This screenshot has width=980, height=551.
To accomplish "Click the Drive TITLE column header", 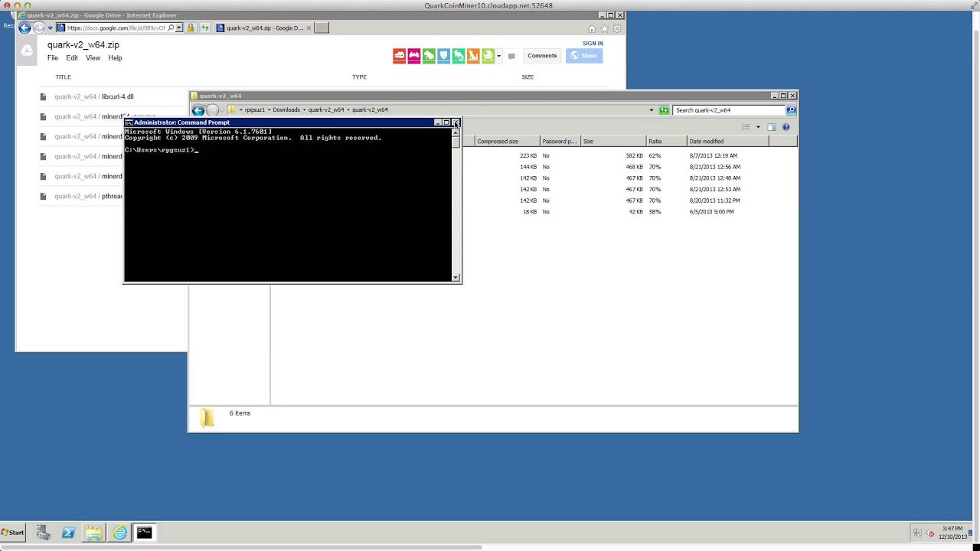I will pos(63,77).
